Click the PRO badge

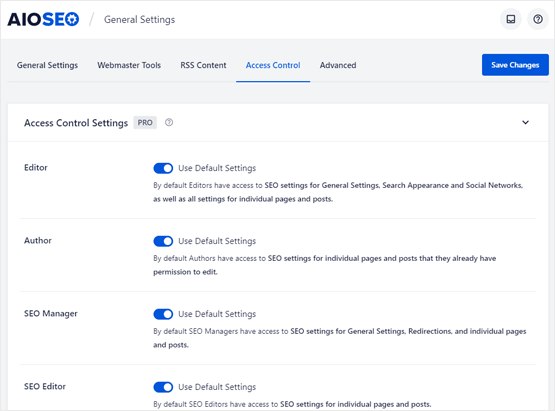(x=145, y=122)
